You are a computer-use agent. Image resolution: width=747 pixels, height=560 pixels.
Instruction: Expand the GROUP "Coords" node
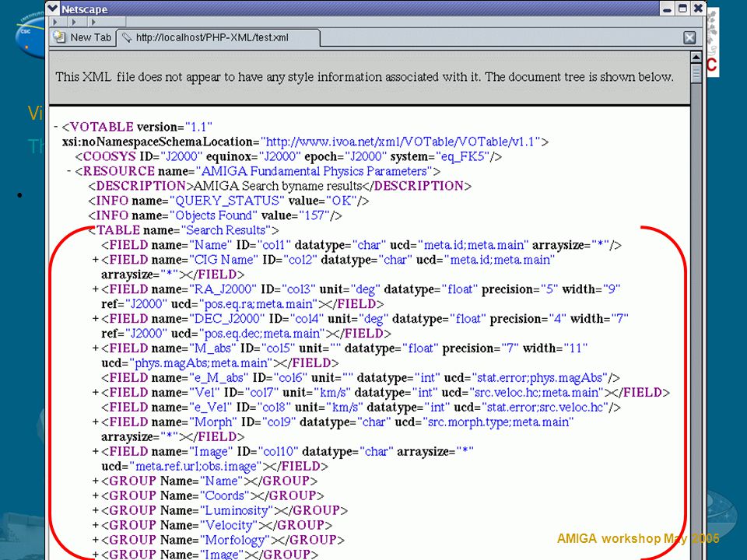(95, 496)
